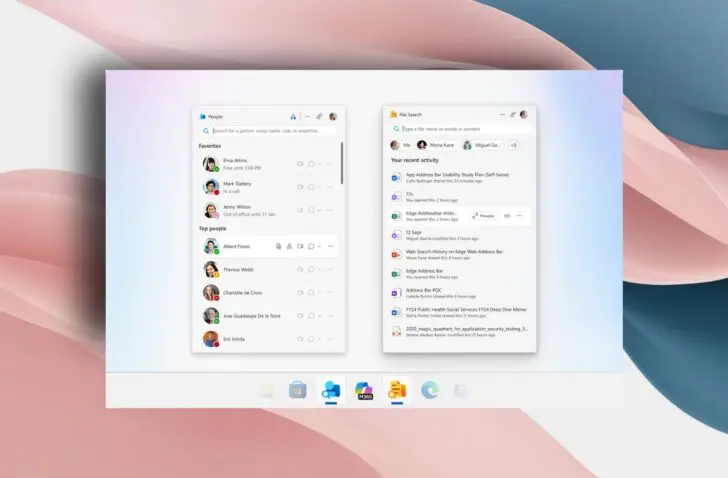Open FY24 Public Health Social Services memo
The height and width of the screenshot is (478, 728).
pos(460,312)
